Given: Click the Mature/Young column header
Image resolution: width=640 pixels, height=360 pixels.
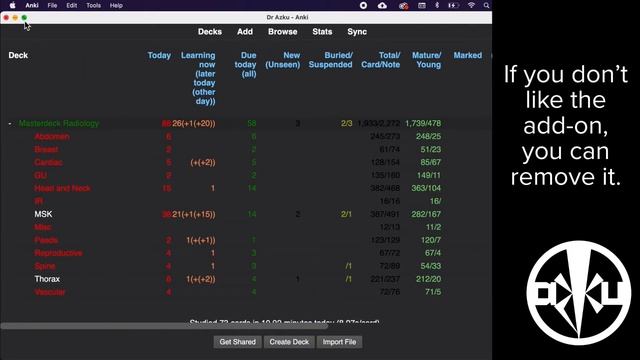Looking at the screenshot, I should (427, 60).
